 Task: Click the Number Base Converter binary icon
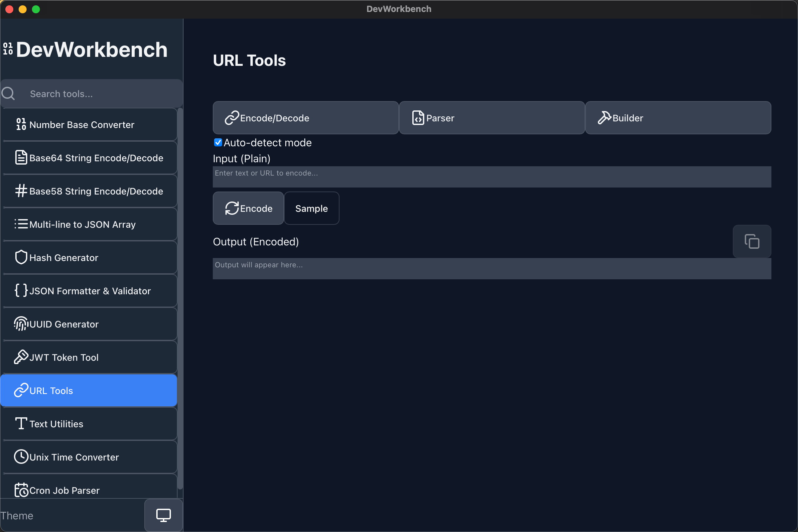(x=21, y=124)
